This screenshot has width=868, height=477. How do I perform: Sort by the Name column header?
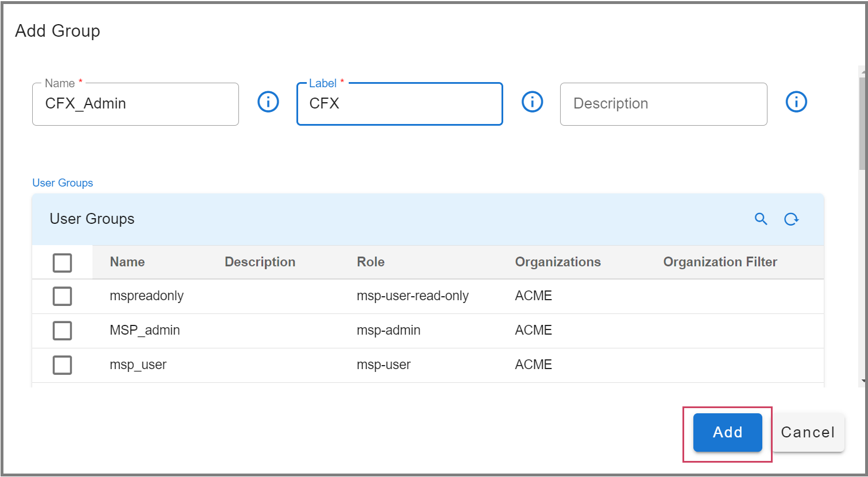tap(126, 262)
